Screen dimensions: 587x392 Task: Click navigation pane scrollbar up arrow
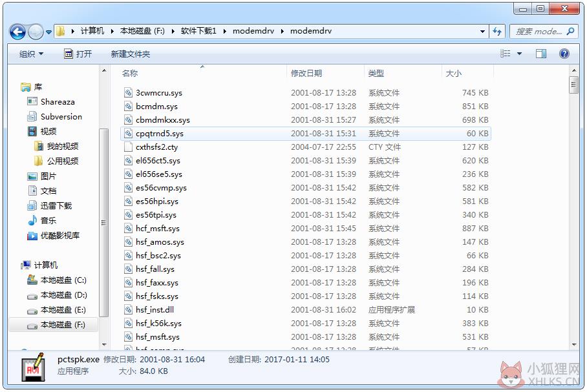103,70
